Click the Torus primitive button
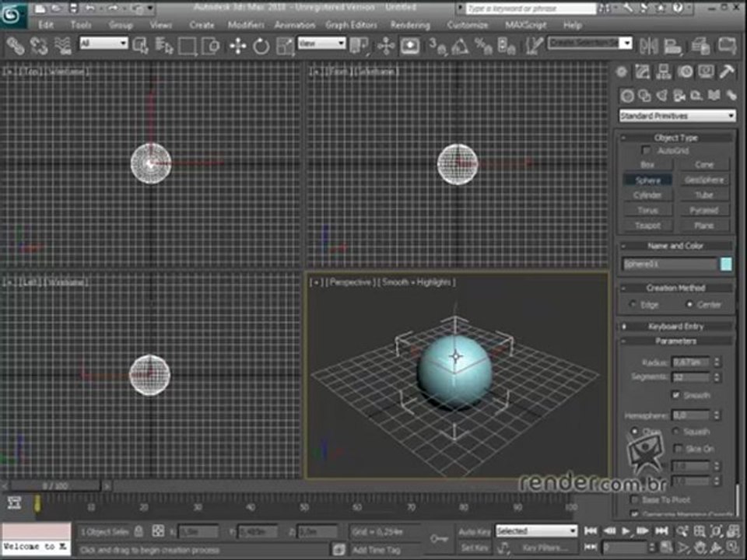 click(x=647, y=210)
